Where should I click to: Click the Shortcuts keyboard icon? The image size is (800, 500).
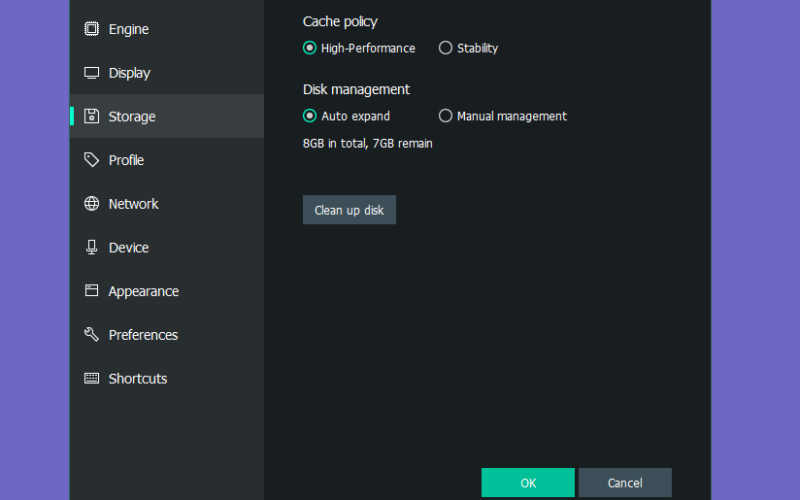(x=91, y=379)
